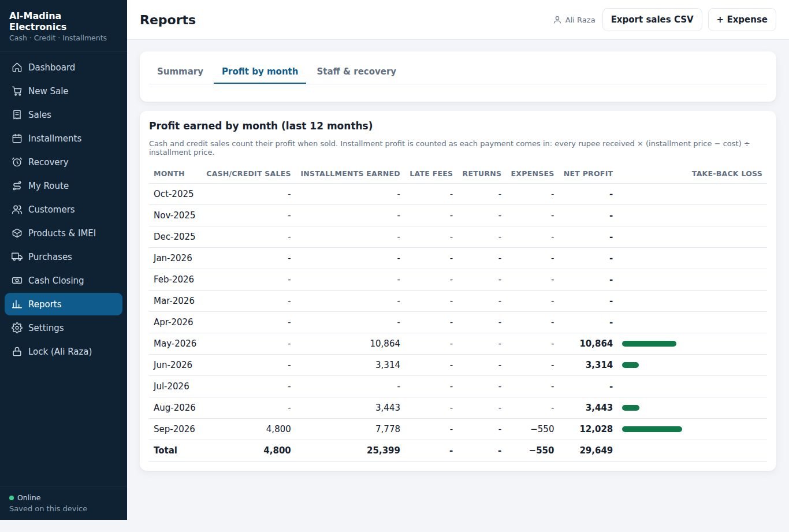The width and height of the screenshot is (789, 532).
Task: Click the Lock padlock icon
Action: coord(17,351)
